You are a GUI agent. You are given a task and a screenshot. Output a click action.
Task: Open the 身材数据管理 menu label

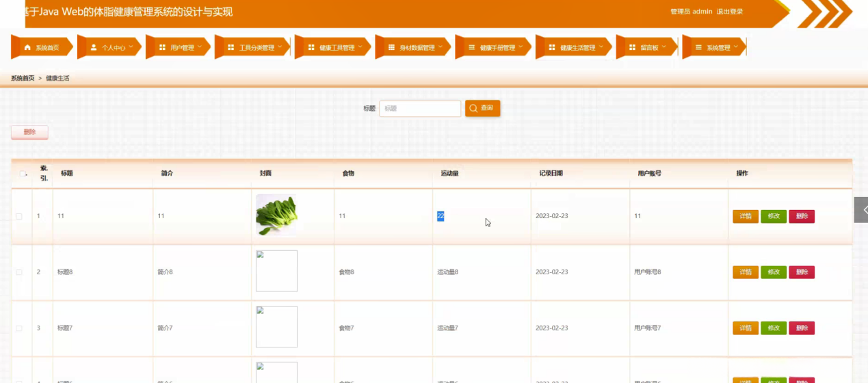[417, 48]
